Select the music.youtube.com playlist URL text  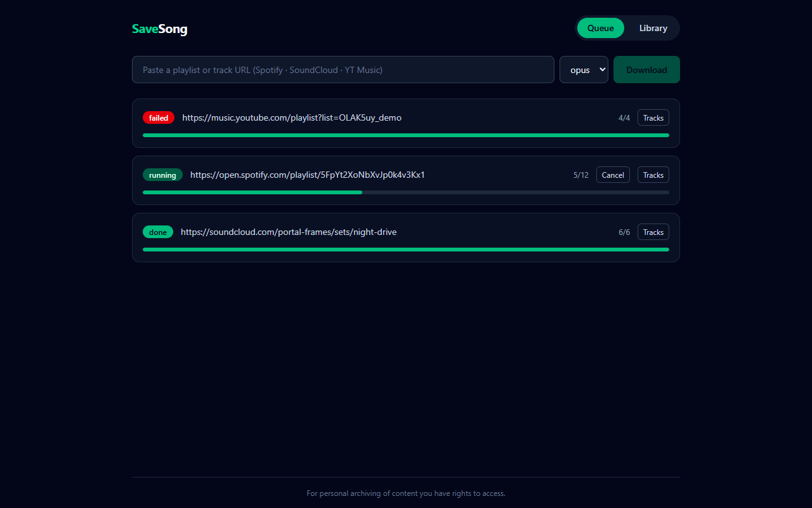coord(292,117)
